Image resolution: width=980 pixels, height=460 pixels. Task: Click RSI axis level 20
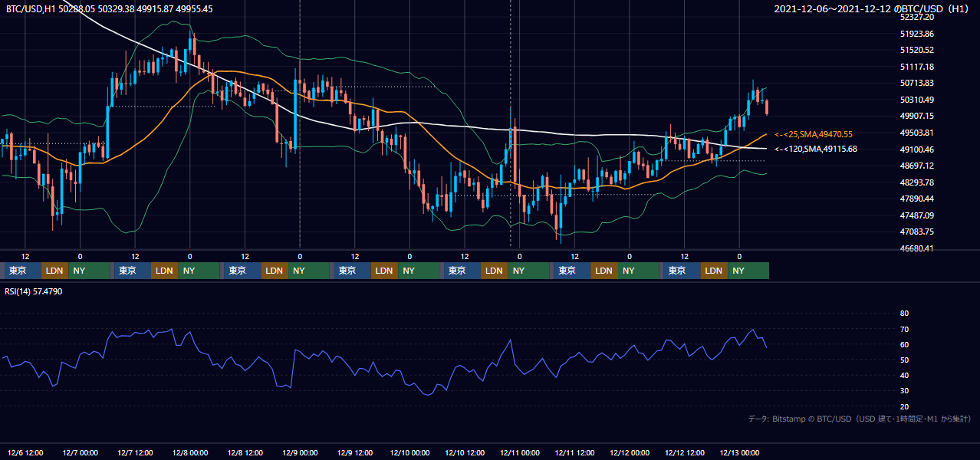904,406
